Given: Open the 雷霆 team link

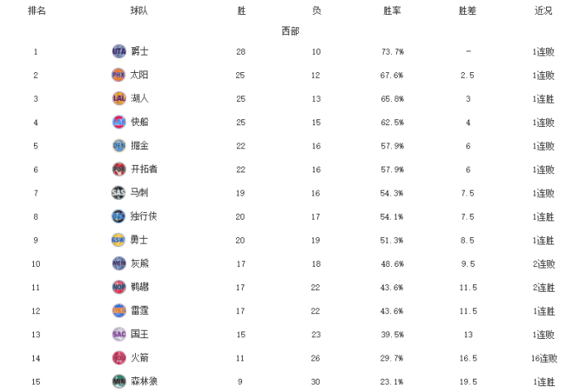Looking at the screenshot, I should click(x=140, y=311).
